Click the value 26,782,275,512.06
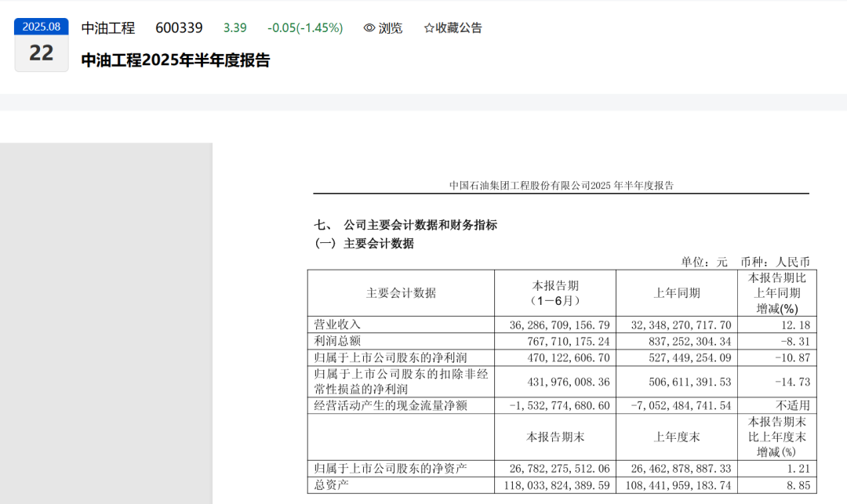Viewport: 847px width, 504px height. coord(560,469)
